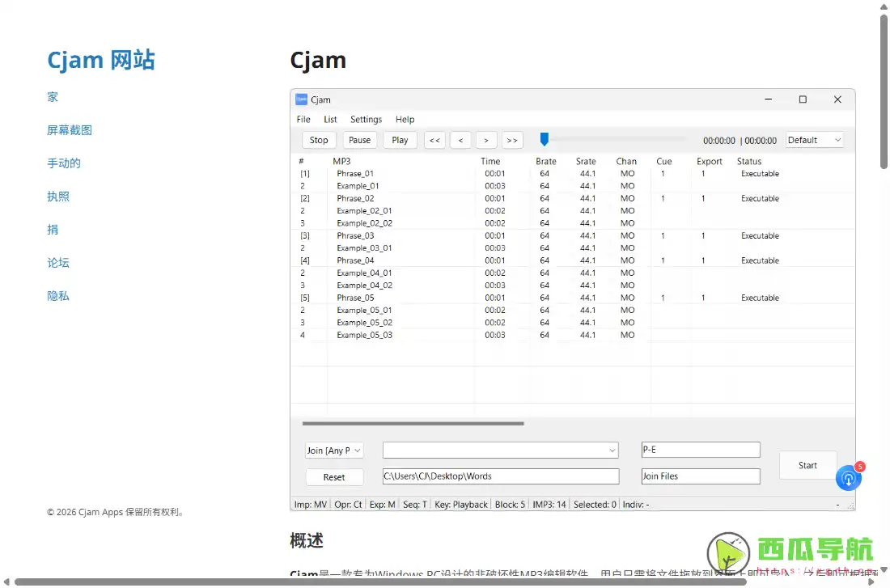Click the page vertical scrollbar thumb

(x=884, y=91)
